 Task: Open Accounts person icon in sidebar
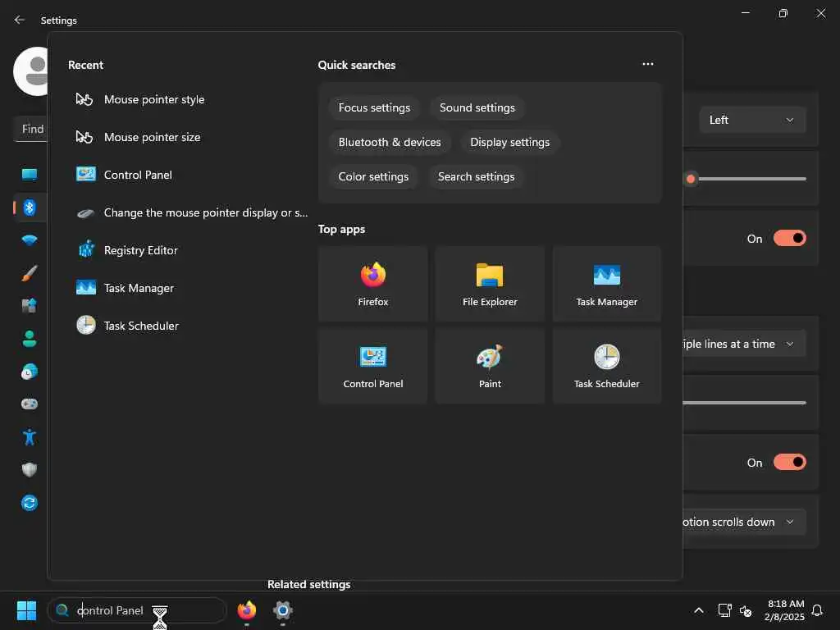pyautogui.click(x=30, y=339)
